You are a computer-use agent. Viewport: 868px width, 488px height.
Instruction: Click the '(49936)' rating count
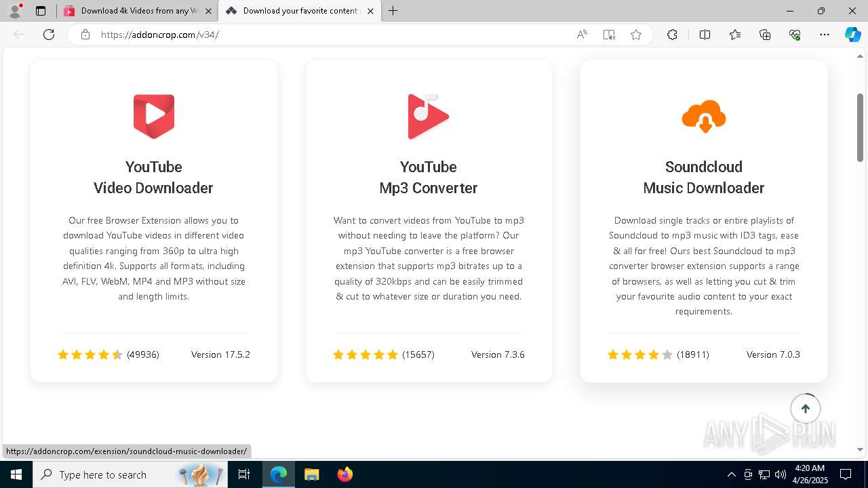pos(143,354)
